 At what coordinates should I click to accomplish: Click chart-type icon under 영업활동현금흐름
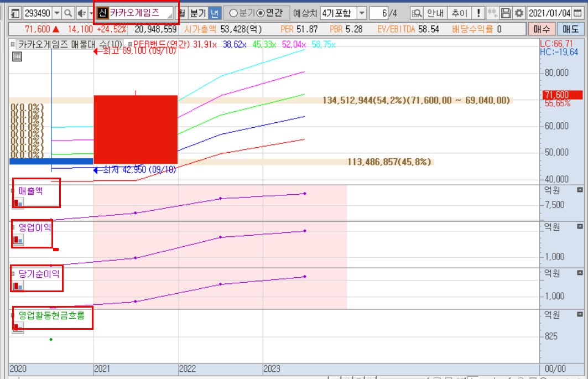coord(18,328)
